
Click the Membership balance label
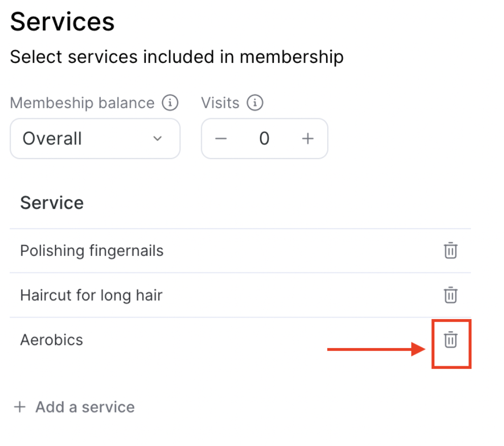pos(82,103)
